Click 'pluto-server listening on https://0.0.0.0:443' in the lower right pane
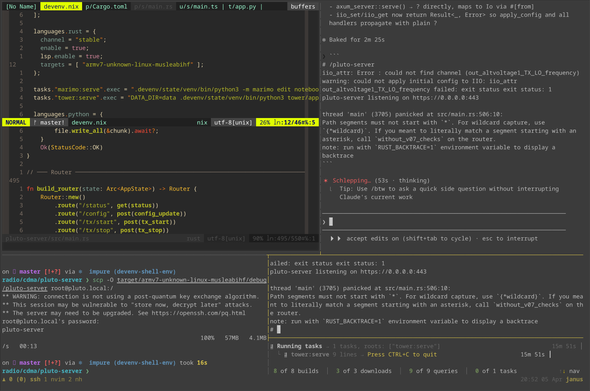Image resolution: width=590 pixels, height=391 pixels. point(348,271)
